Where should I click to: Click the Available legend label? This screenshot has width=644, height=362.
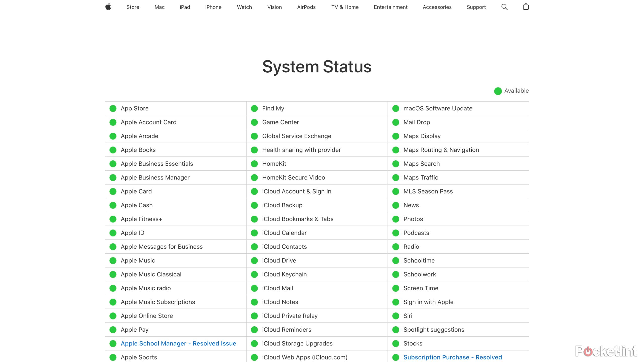click(516, 91)
